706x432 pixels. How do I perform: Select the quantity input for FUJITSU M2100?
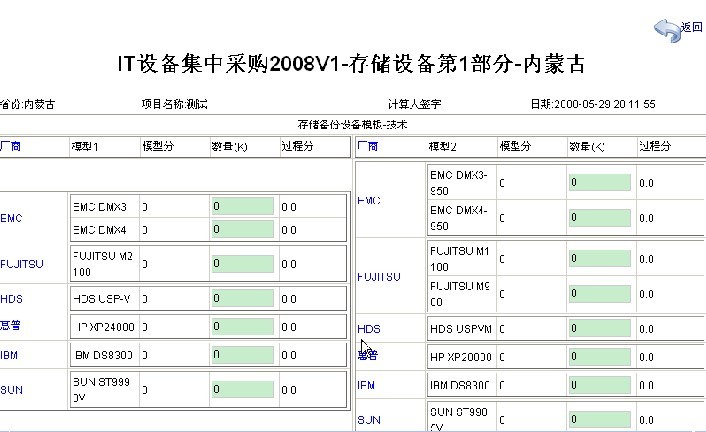(x=243, y=264)
